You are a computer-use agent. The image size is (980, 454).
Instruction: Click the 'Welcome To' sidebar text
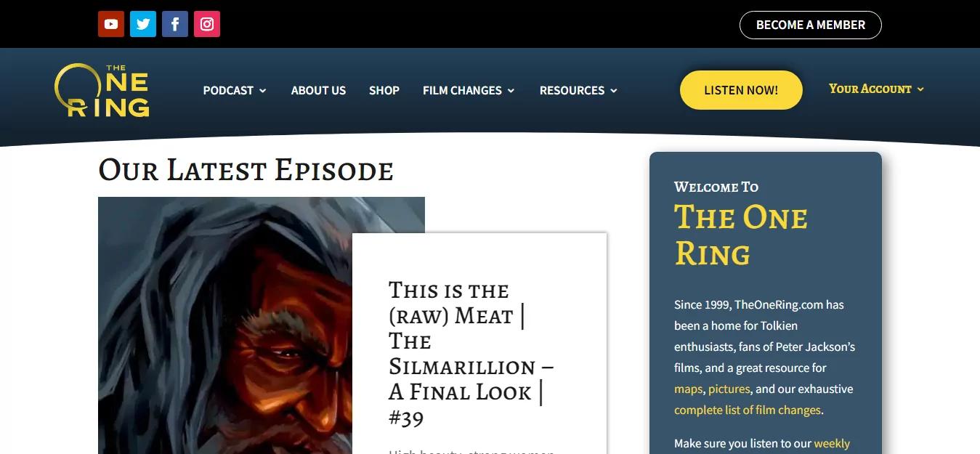pyautogui.click(x=716, y=187)
